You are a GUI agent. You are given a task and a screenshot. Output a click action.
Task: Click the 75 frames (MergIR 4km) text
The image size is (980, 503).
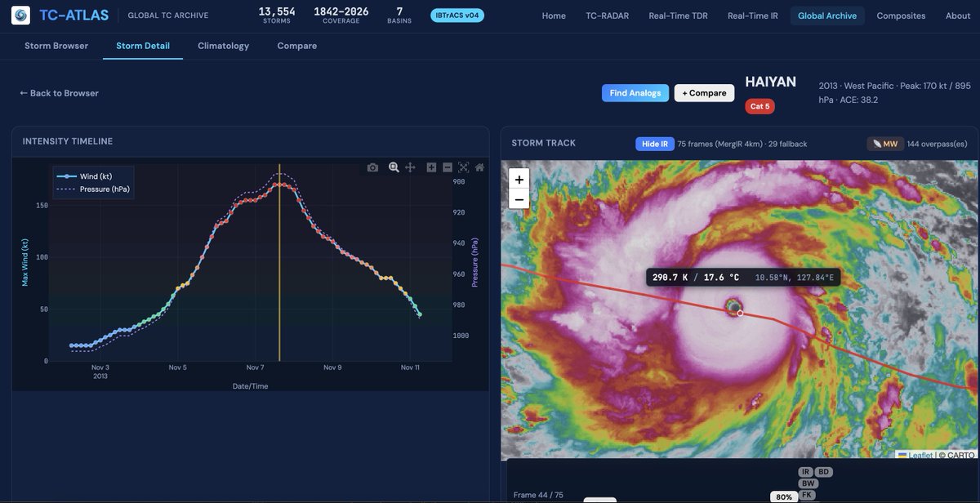tap(720, 144)
